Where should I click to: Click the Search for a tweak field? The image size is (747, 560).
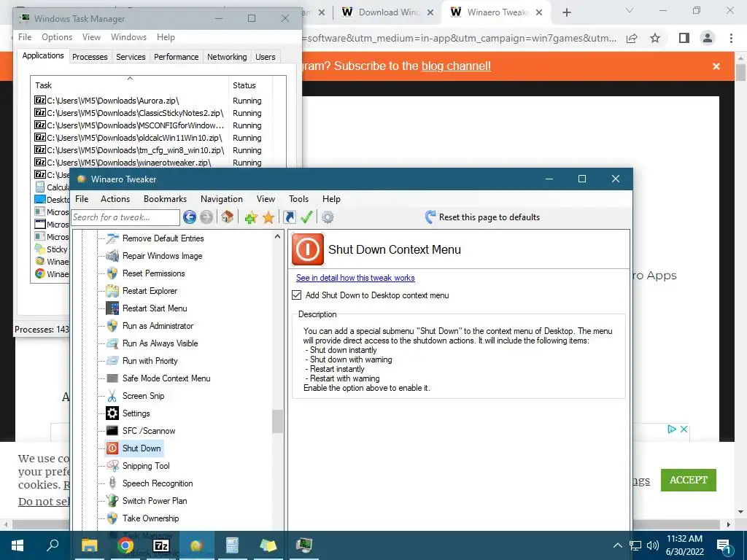125,217
